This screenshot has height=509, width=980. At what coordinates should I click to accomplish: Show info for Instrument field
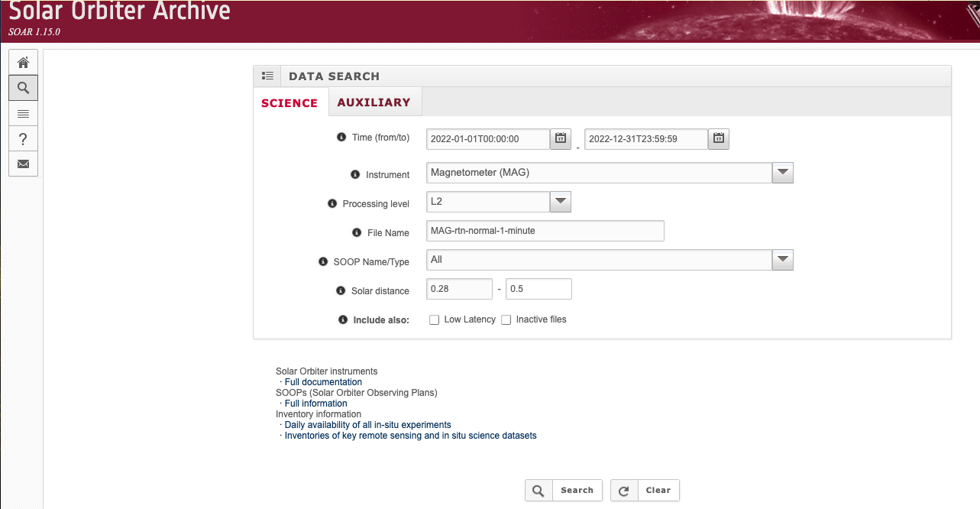tap(355, 175)
